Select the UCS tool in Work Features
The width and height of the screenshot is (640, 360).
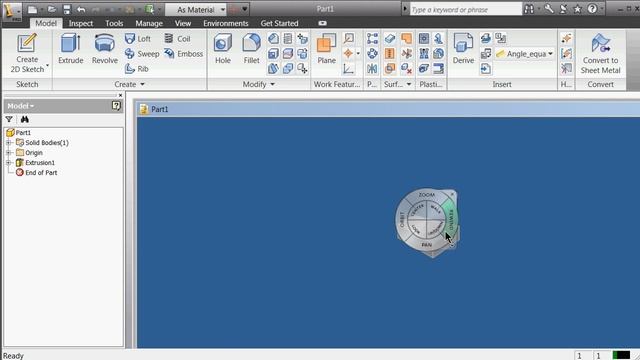coord(348,69)
